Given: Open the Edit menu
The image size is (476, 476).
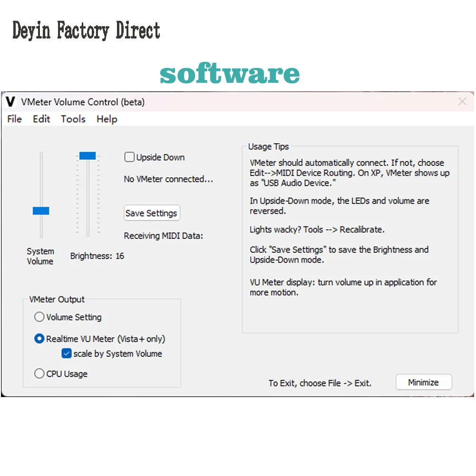Looking at the screenshot, I should [41, 119].
